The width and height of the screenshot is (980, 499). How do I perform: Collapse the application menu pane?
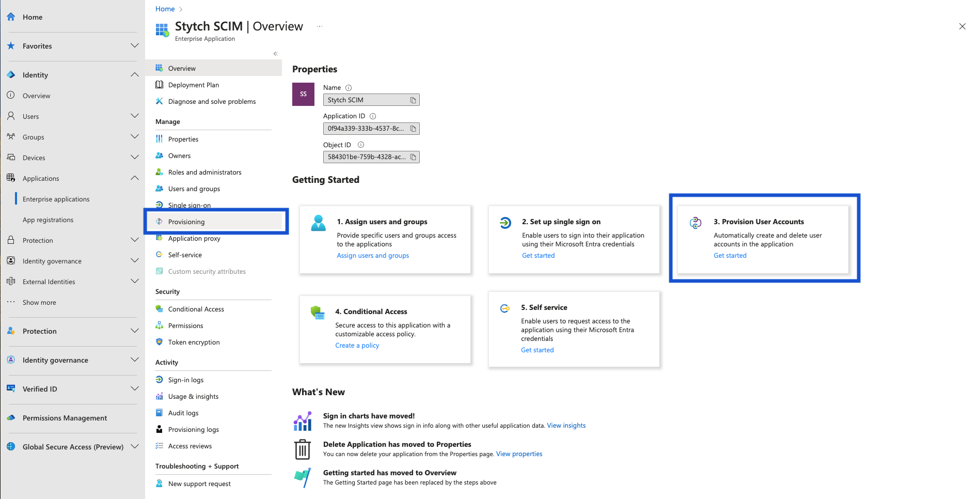[x=275, y=53]
